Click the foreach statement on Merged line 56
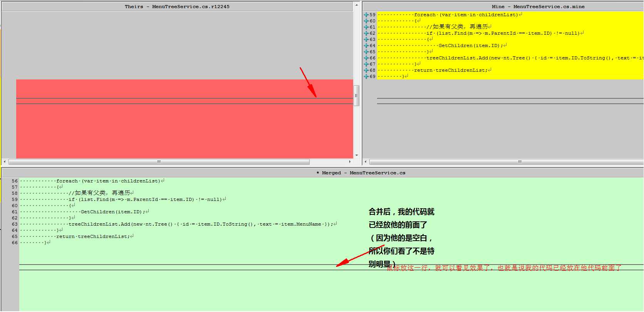 108,181
